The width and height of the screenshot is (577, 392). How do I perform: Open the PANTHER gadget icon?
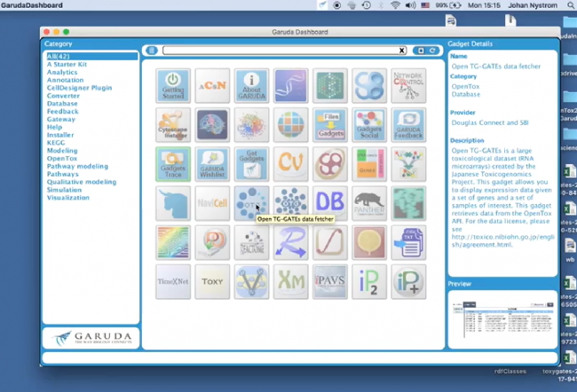tap(368, 202)
